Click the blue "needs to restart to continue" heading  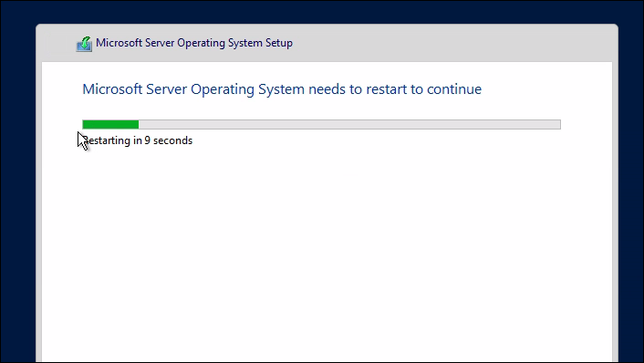click(x=282, y=89)
